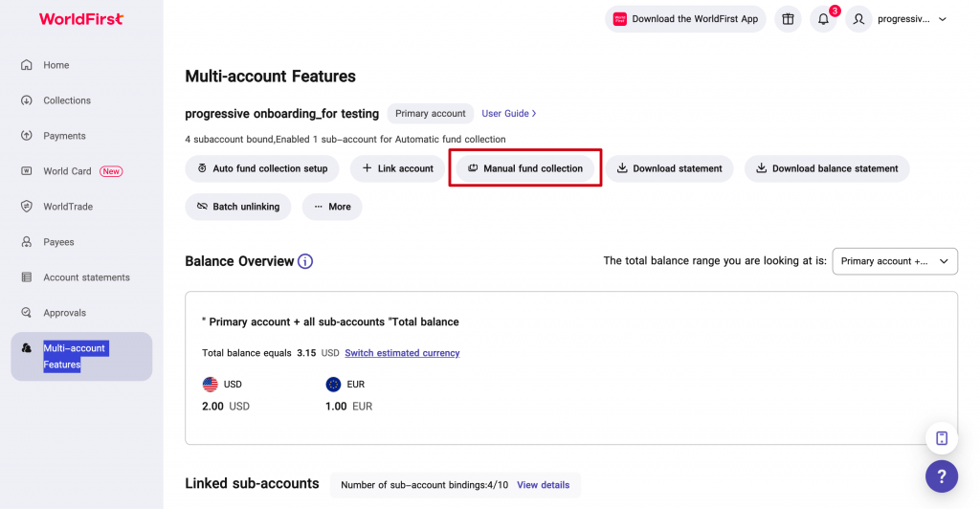Expand the account name dropdown chevron
Viewport: 980px width, 509px height.
click(943, 19)
